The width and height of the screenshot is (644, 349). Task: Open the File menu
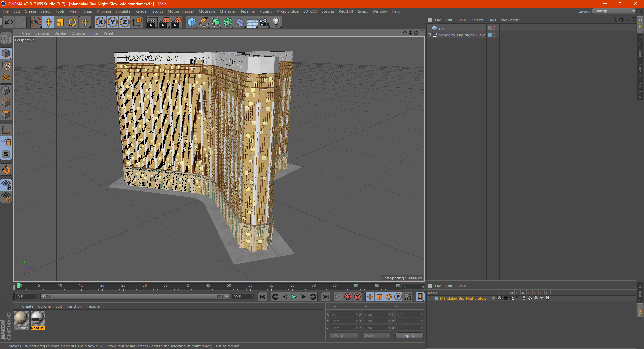[6, 11]
